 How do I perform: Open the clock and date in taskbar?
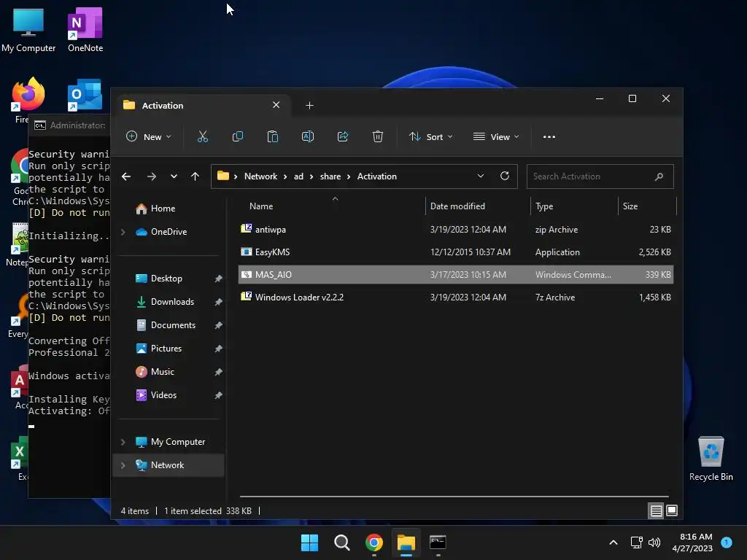pos(692,542)
